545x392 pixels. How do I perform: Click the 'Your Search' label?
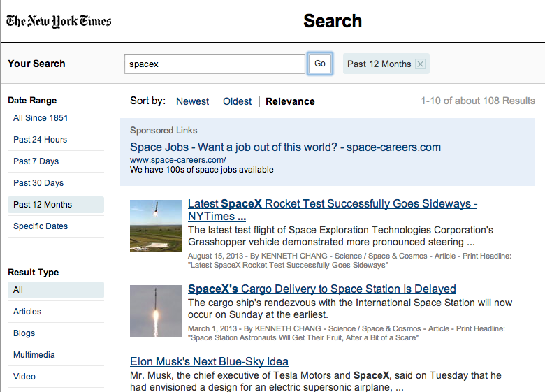(36, 64)
